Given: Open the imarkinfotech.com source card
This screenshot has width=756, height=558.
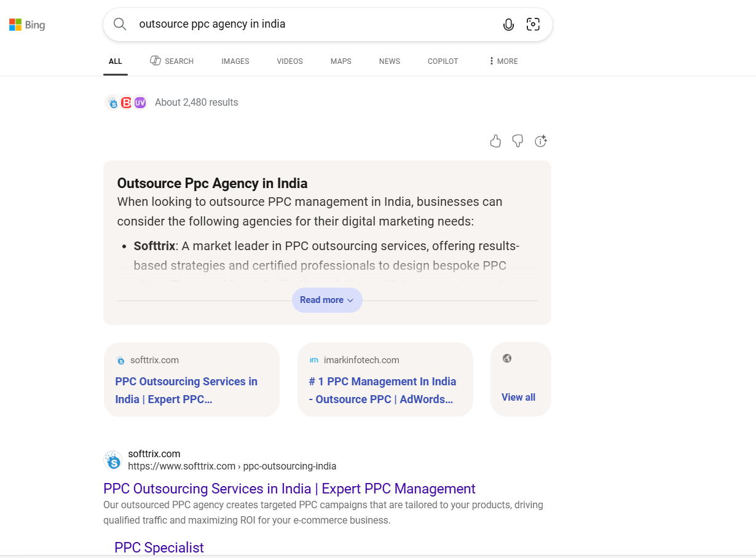Looking at the screenshot, I should coord(385,379).
